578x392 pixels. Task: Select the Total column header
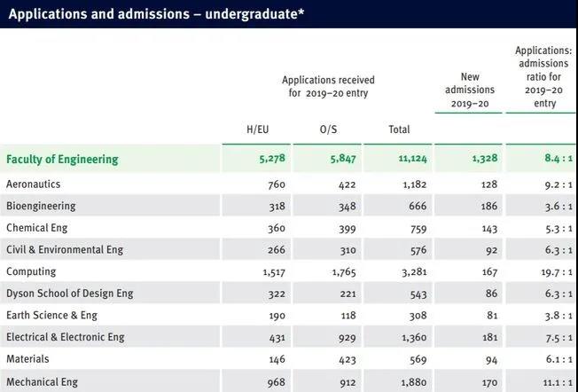pyautogui.click(x=399, y=129)
